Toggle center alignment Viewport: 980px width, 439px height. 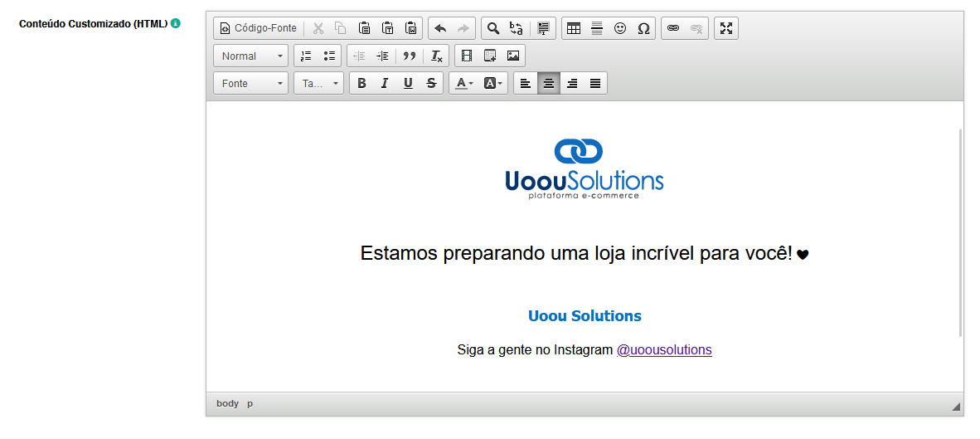tap(549, 83)
